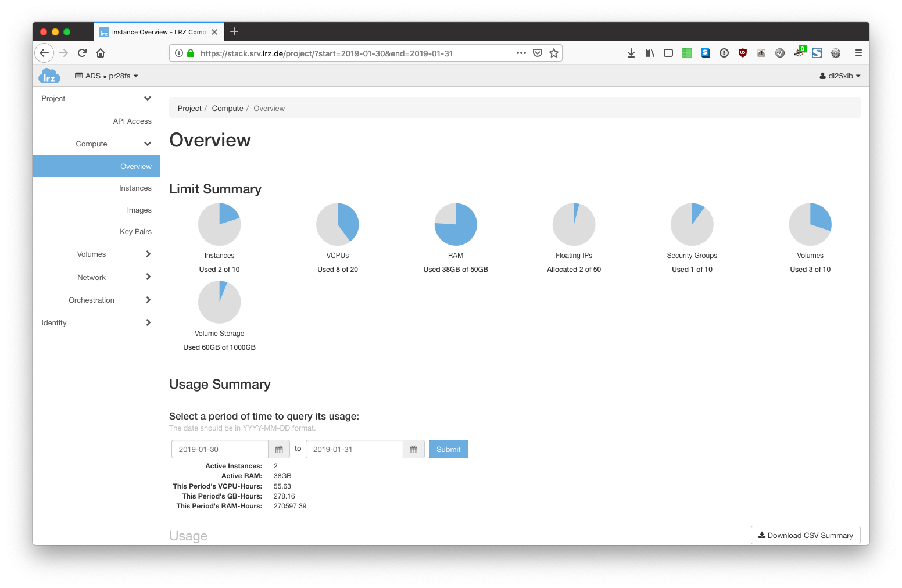Open the browser downloads panel
Image resolution: width=902 pixels, height=588 pixels.
[x=631, y=53]
